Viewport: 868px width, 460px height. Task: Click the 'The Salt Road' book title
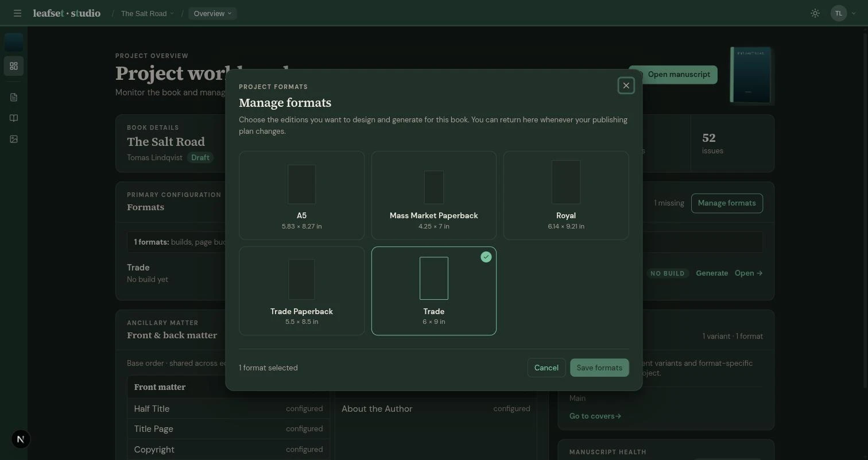pyautogui.click(x=166, y=142)
